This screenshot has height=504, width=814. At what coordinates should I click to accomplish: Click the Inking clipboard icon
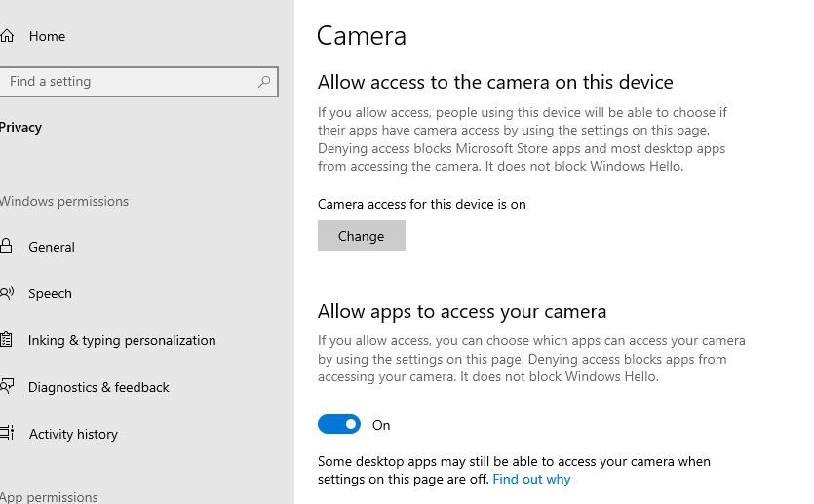[6, 340]
